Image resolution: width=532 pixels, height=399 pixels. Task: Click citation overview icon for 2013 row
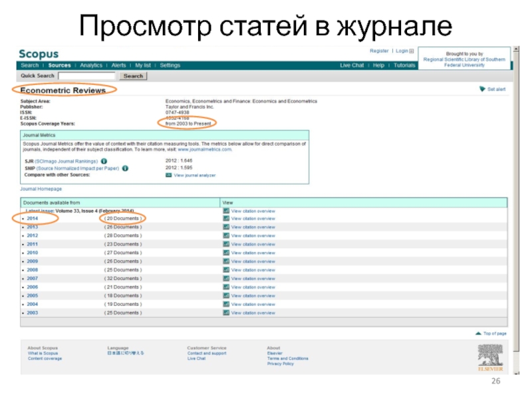(226, 227)
